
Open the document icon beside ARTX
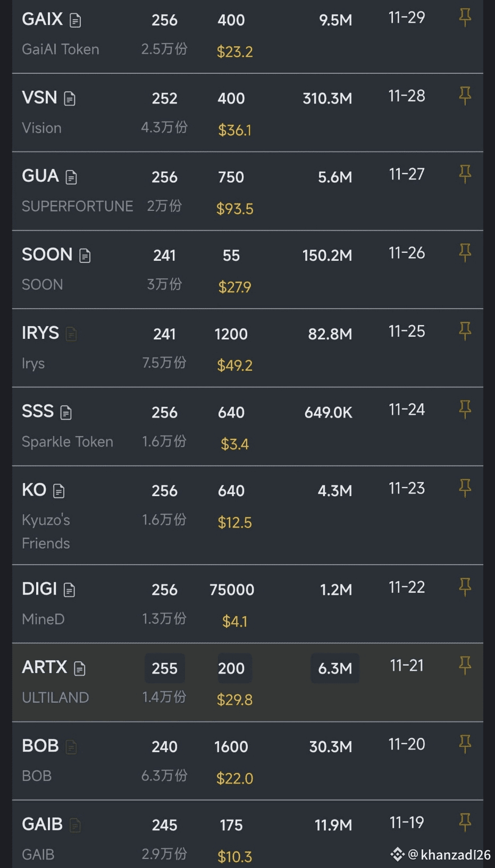point(80,669)
